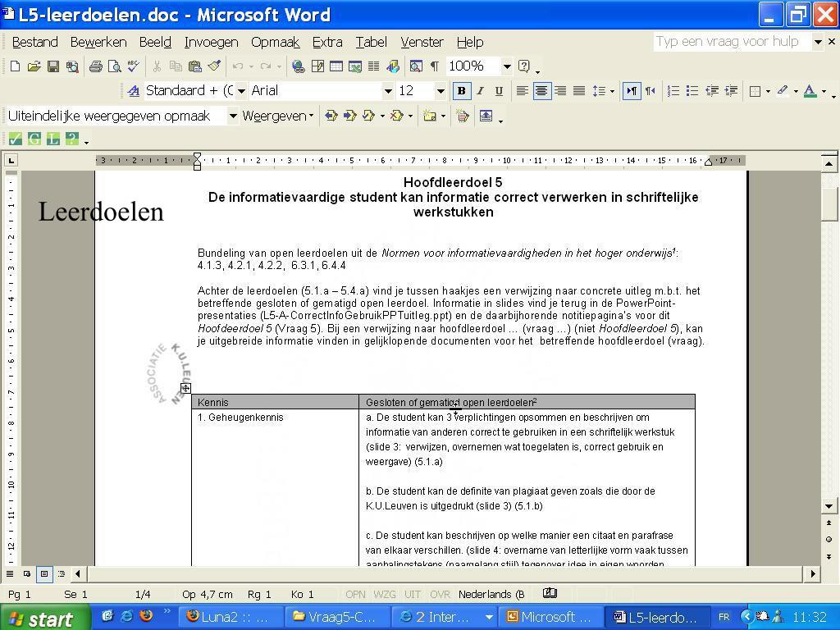The image size is (840, 630).
Task: Align text left
Action: coord(523,91)
